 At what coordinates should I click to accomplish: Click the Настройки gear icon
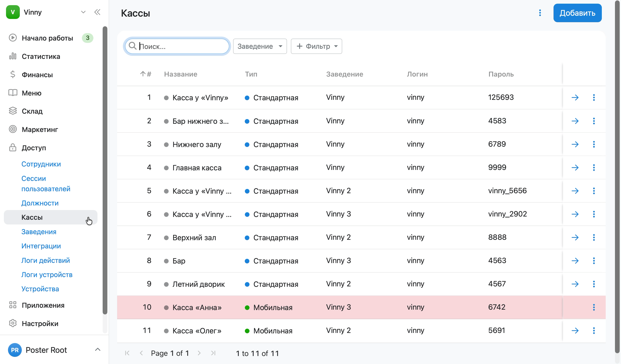(13, 323)
